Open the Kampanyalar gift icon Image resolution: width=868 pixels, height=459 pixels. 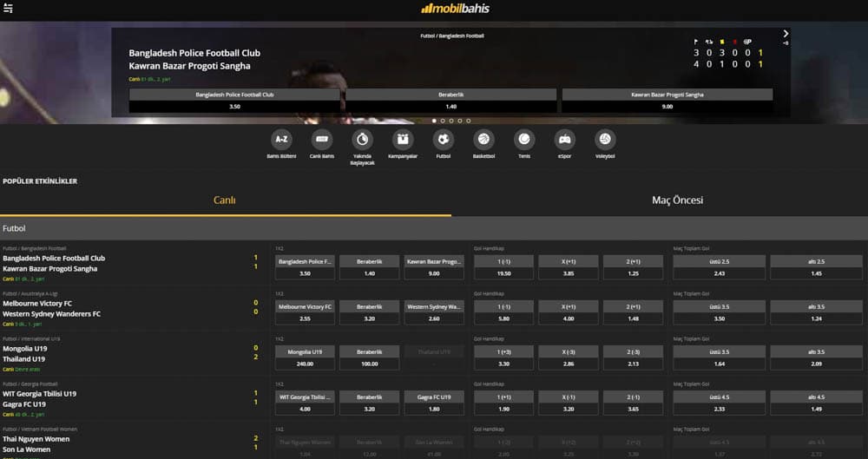[x=403, y=140]
